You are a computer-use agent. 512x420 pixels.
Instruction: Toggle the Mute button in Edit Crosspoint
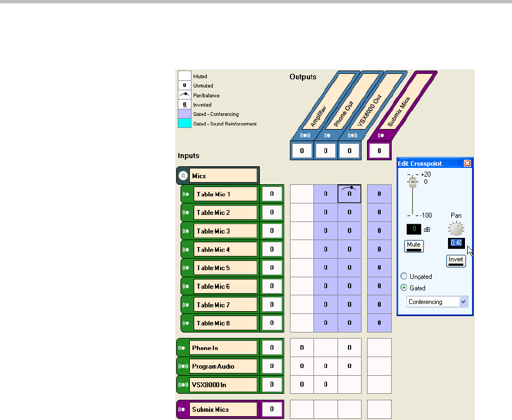tap(414, 247)
